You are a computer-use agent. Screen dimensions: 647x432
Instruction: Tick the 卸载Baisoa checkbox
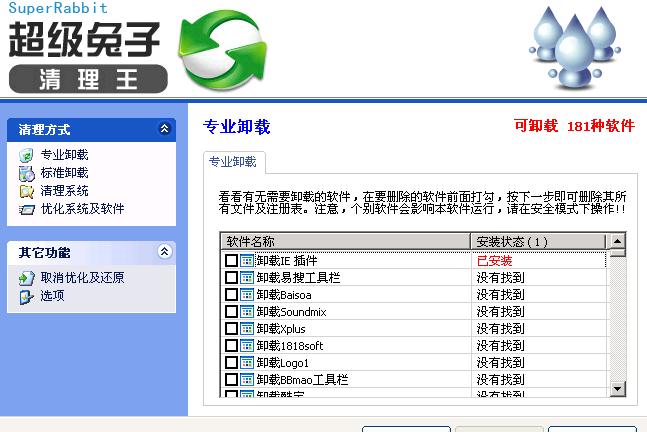[231, 295]
